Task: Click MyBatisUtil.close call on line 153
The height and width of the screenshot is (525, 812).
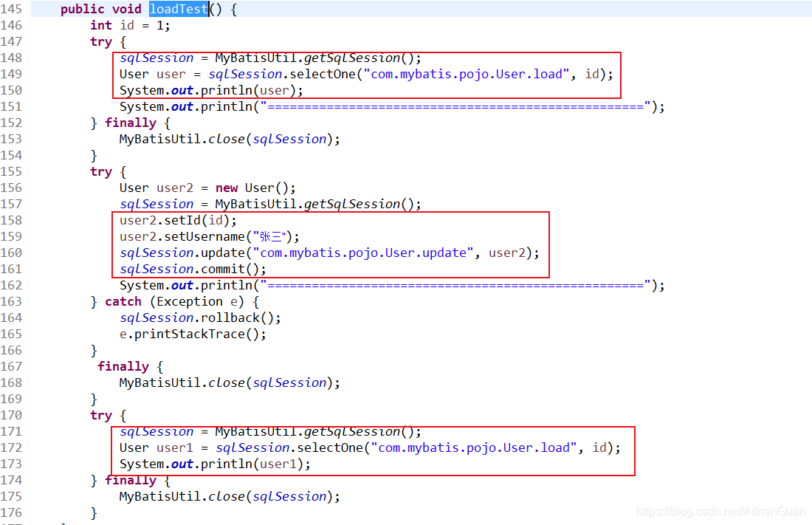Action: [230, 139]
